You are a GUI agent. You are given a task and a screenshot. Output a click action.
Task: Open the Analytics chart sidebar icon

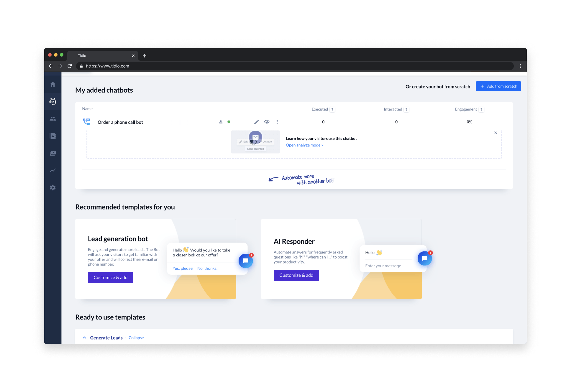pyautogui.click(x=53, y=170)
